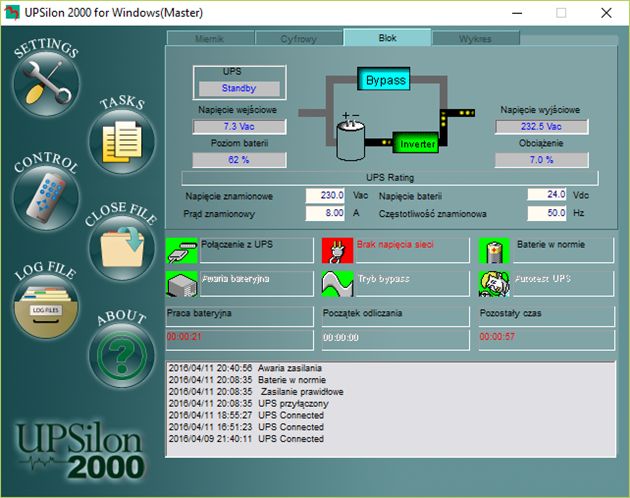Image resolution: width=630 pixels, height=498 pixels.
Task: Open the About question mark icon
Action: [122, 355]
